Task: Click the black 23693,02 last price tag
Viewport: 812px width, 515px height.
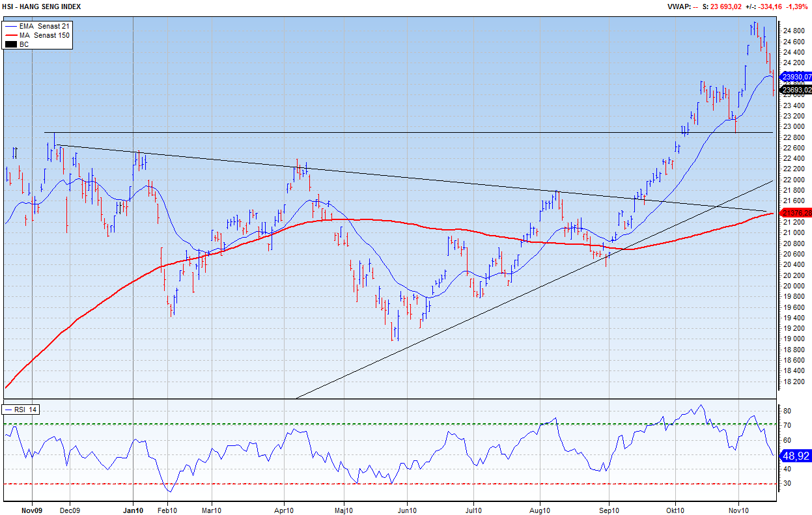Action: (796, 90)
